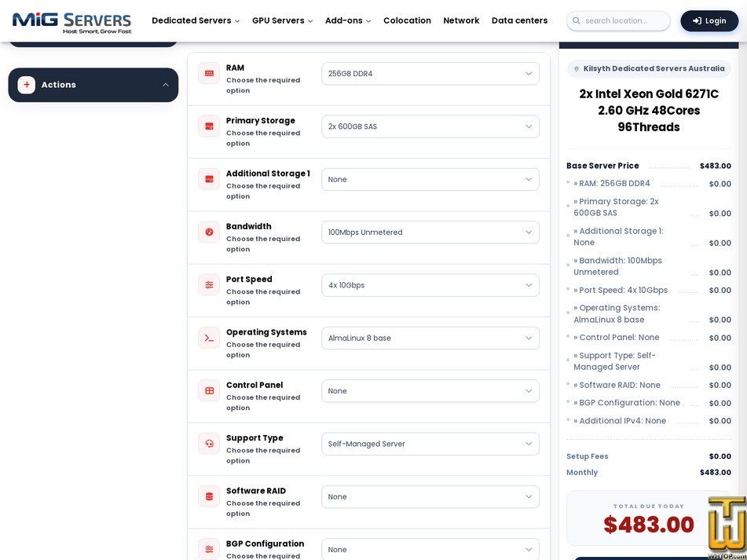Click the Setup Fees label
747x560 pixels.
point(587,456)
